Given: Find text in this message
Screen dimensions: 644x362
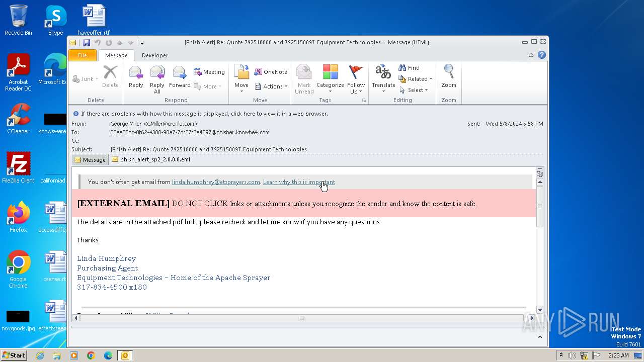Looking at the screenshot, I should coord(409,68).
